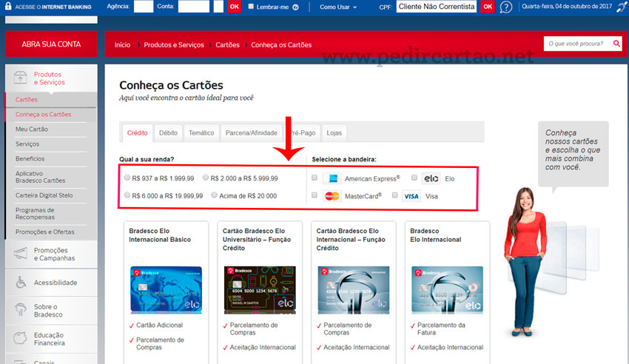Switch to the Temático tab
The width and height of the screenshot is (629, 364).
click(x=201, y=133)
